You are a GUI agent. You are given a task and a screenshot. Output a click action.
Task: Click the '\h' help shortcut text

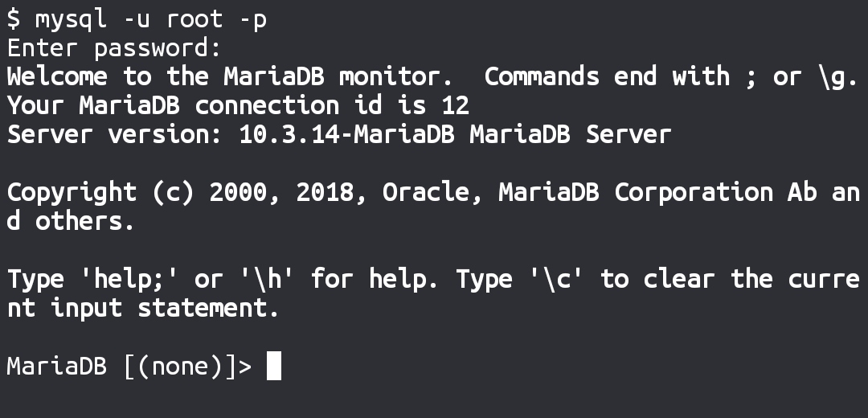point(268,278)
